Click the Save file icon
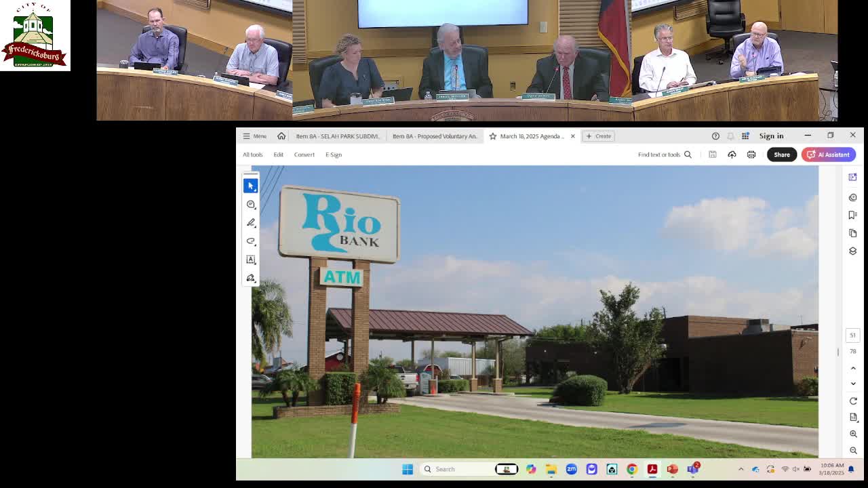The width and height of the screenshot is (868, 488). (x=713, y=155)
